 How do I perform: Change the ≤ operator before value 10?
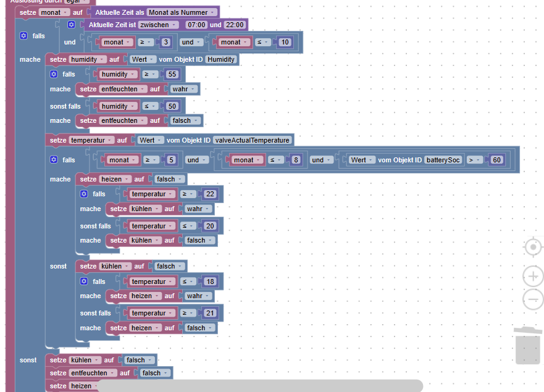tap(263, 42)
